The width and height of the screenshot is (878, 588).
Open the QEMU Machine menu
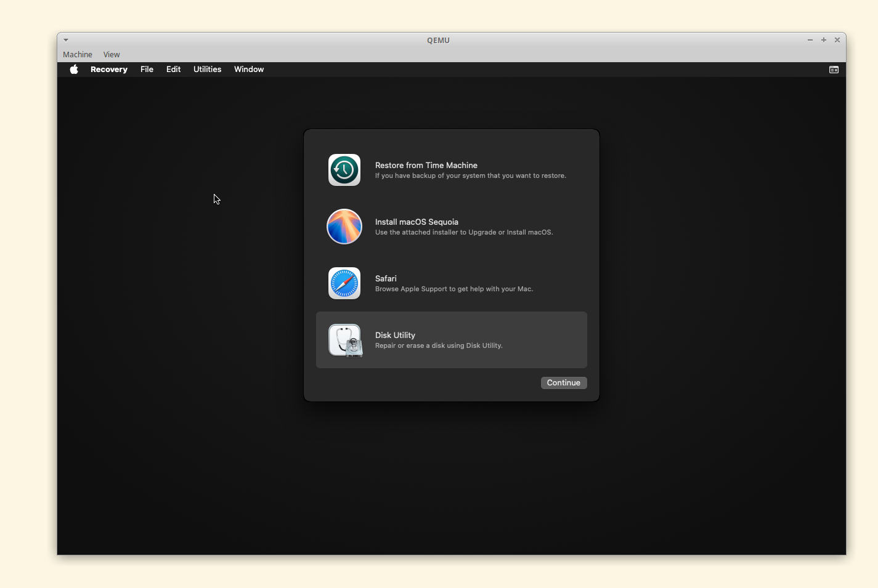[x=77, y=55]
